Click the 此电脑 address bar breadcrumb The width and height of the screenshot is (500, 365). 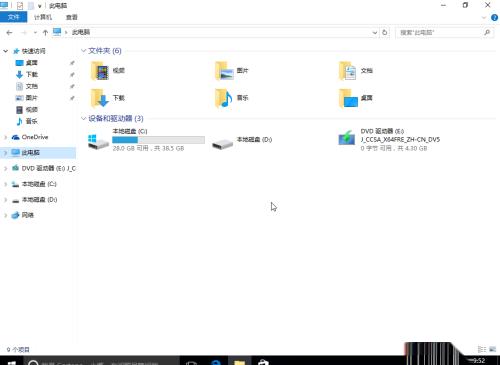click(x=81, y=32)
